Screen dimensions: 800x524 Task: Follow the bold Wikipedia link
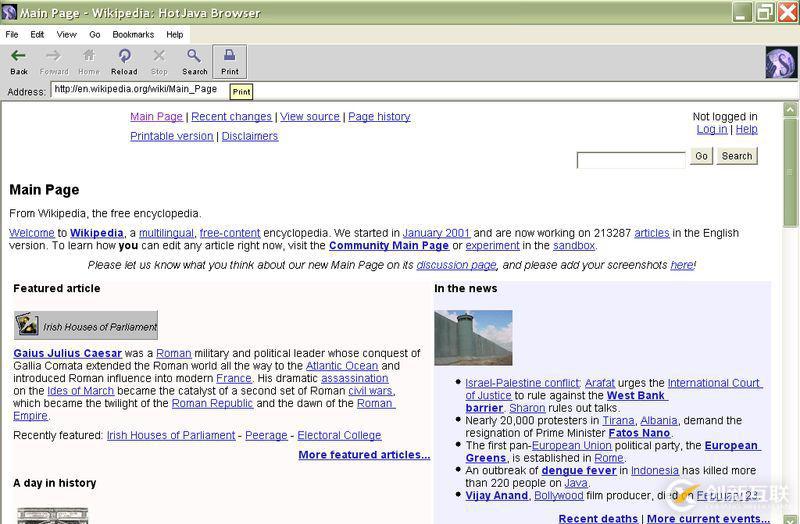point(96,233)
